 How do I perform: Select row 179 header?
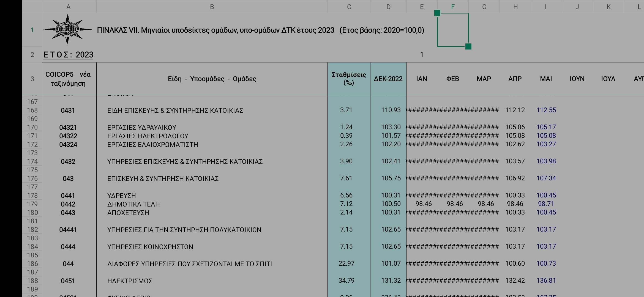tap(32, 204)
